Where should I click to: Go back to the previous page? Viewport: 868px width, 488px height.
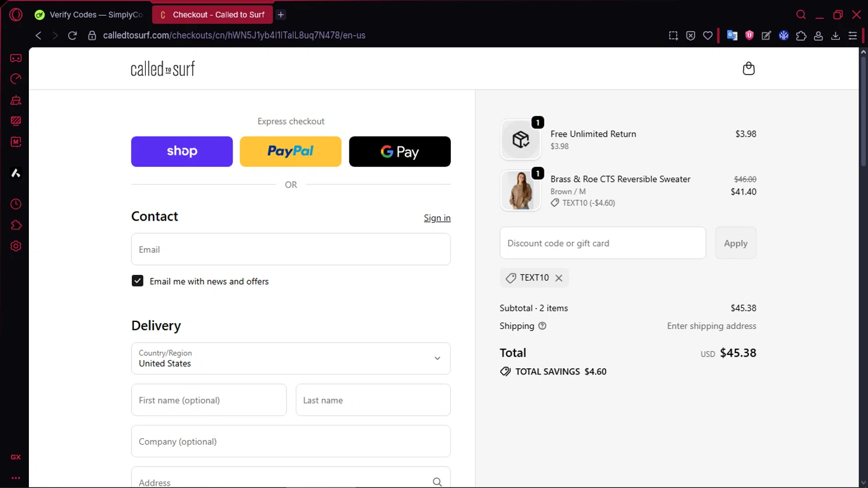(38, 35)
